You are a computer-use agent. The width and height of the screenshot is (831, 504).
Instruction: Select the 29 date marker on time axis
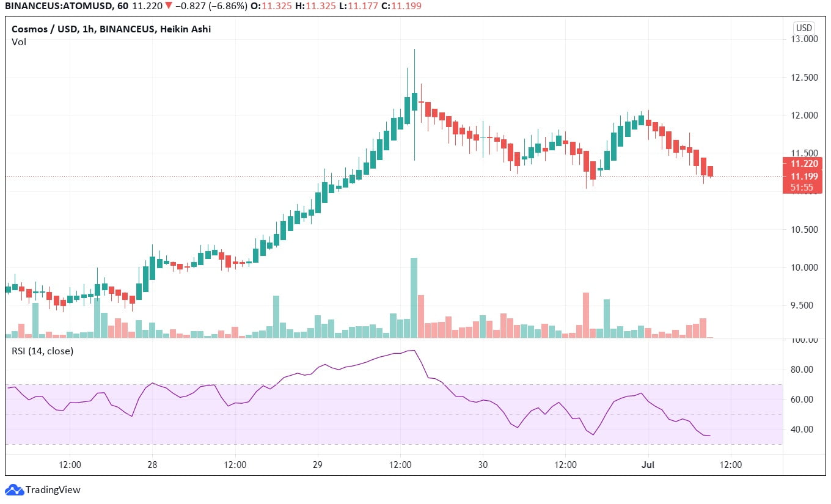317,464
